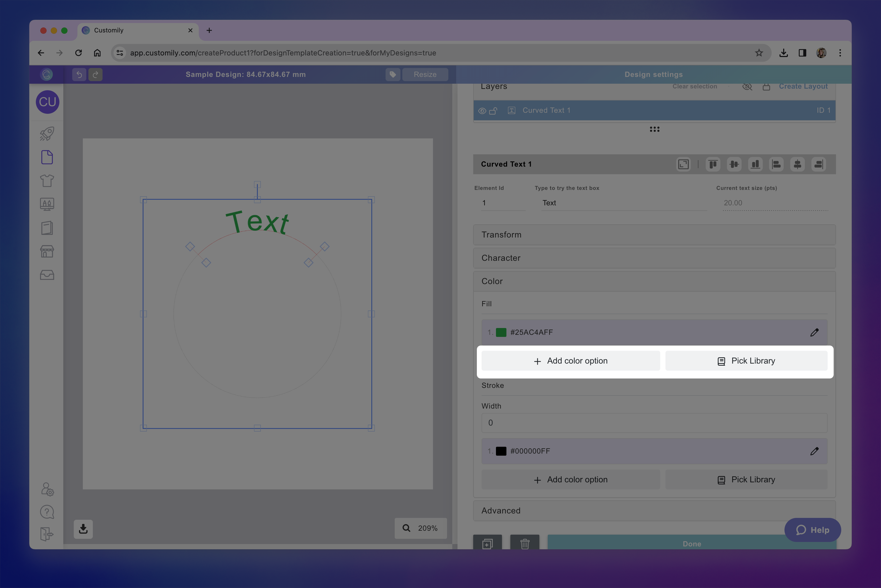Open the rocket launch sidebar icon

point(47,134)
